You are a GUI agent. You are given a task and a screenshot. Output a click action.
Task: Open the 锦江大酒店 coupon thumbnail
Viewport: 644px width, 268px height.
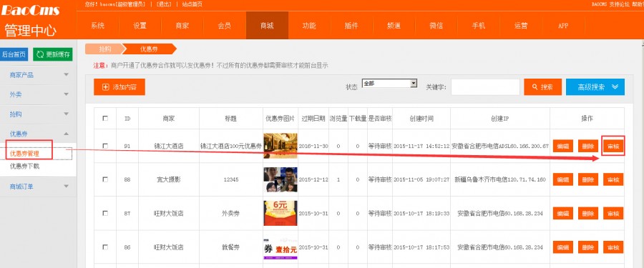280,146
